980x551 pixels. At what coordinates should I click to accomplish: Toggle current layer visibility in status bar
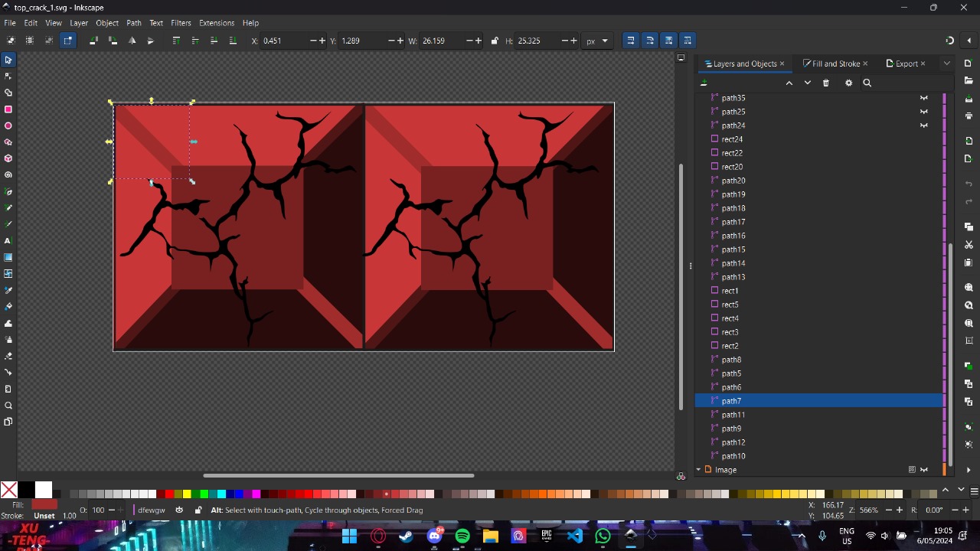(179, 510)
